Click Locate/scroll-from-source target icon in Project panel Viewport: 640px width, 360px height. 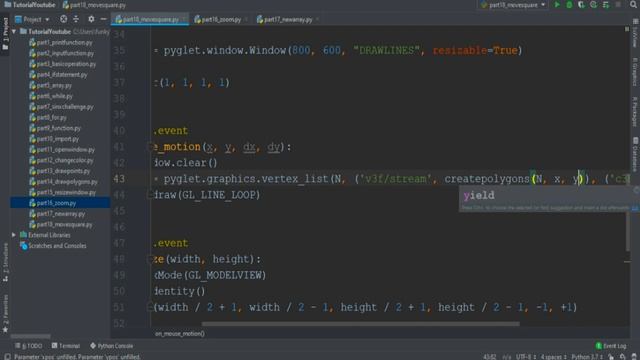point(63,19)
